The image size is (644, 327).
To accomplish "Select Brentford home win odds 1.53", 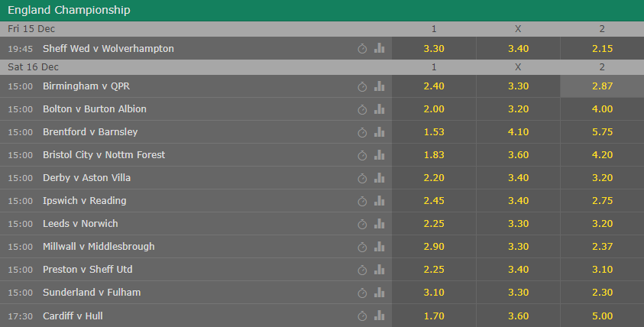I will tap(434, 132).
